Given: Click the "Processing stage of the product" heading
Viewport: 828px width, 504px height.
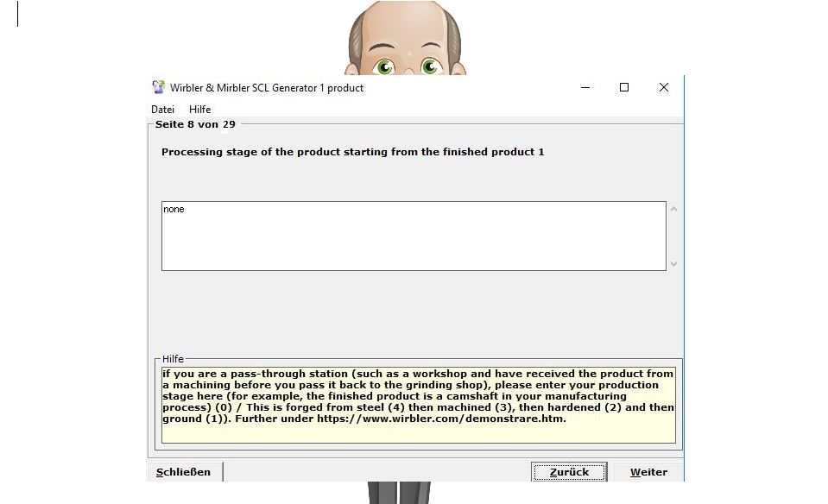Looking at the screenshot, I should click(352, 152).
